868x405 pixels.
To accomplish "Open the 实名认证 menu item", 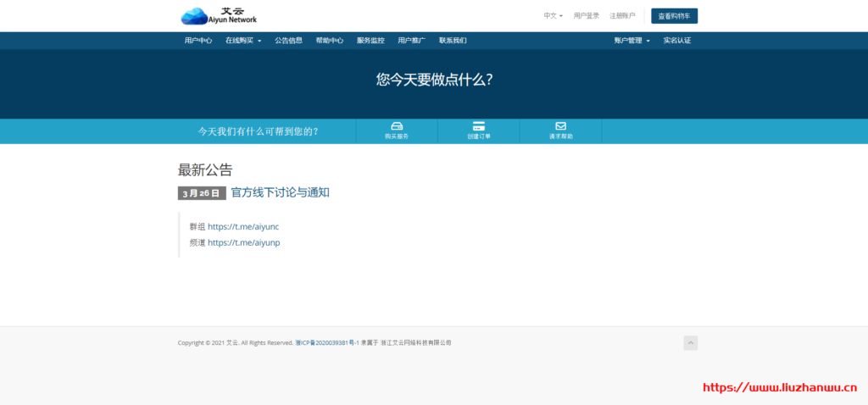I will click(676, 41).
